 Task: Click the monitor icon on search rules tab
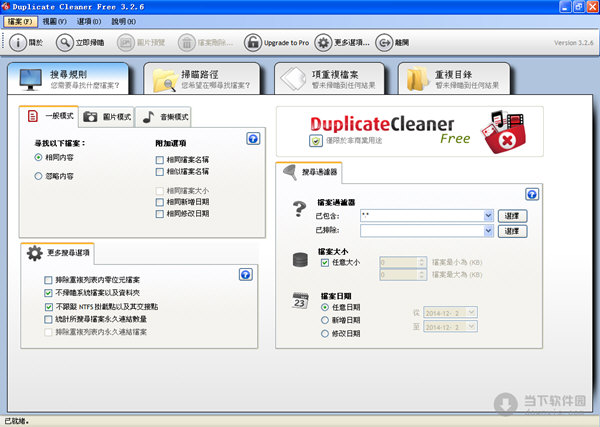[x=31, y=80]
